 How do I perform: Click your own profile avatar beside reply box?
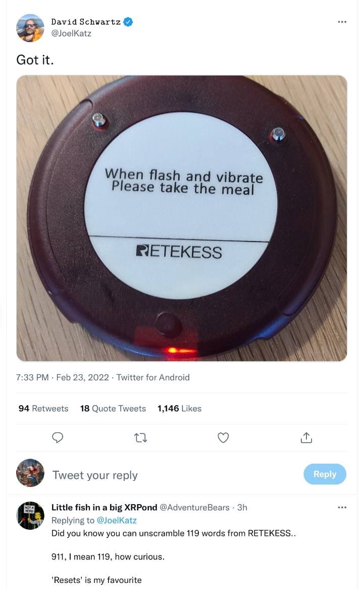tap(30, 473)
